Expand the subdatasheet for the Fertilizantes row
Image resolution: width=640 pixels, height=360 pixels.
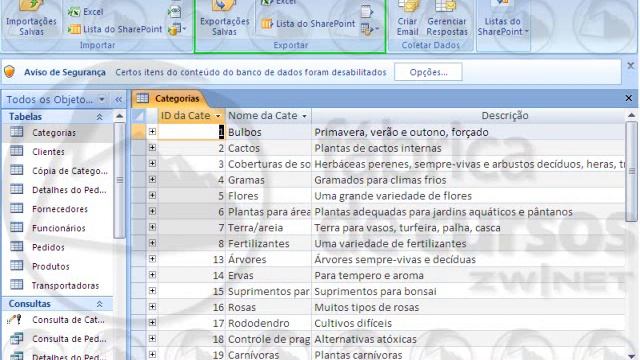point(152,243)
